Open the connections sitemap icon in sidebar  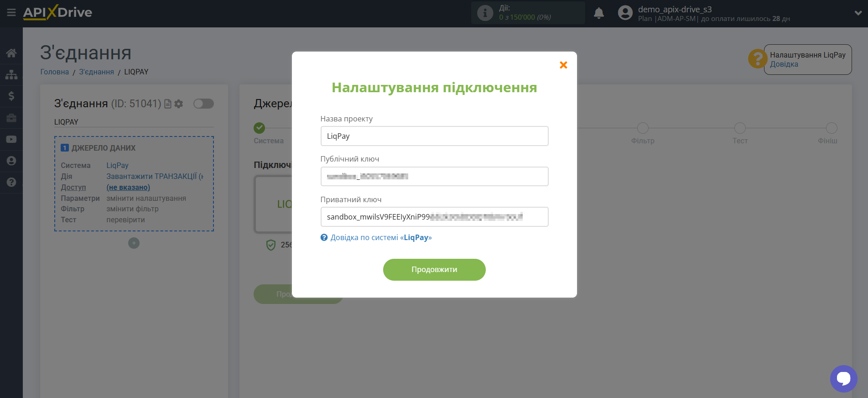11,74
